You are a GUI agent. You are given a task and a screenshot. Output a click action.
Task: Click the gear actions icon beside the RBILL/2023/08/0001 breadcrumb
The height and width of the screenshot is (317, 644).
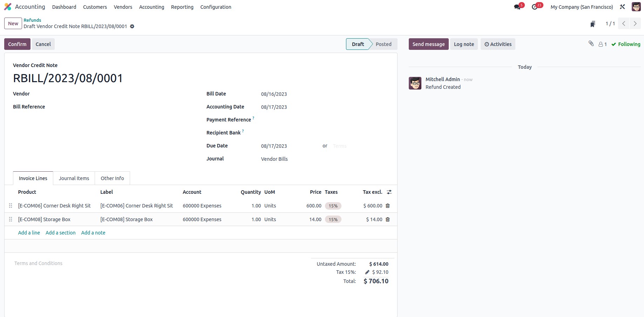(132, 26)
